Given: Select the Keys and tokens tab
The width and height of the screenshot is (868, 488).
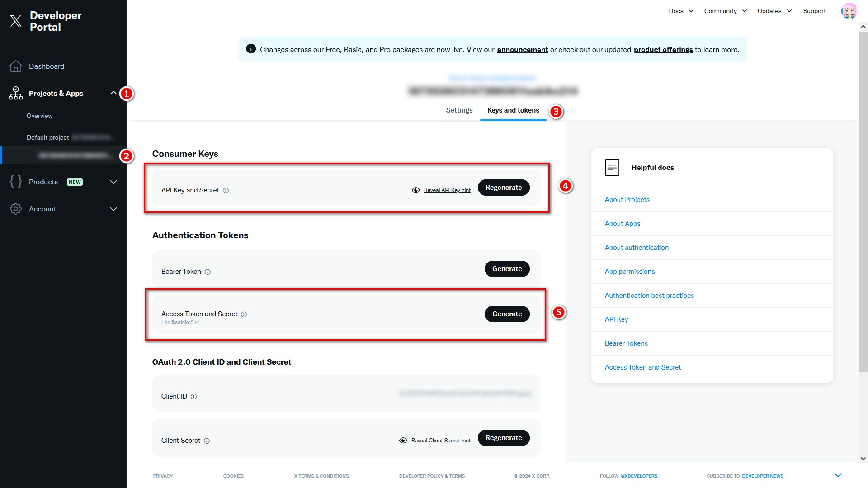Looking at the screenshot, I should pos(513,110).
